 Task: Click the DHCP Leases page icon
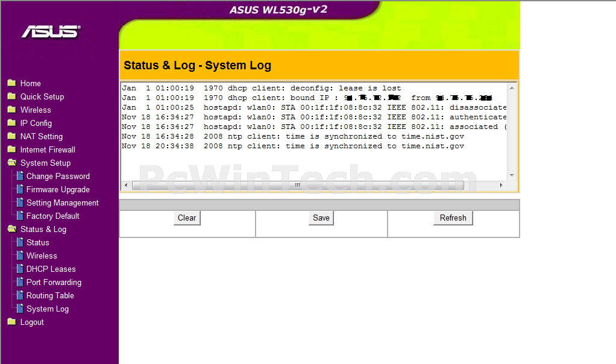[x=20, y=269]
